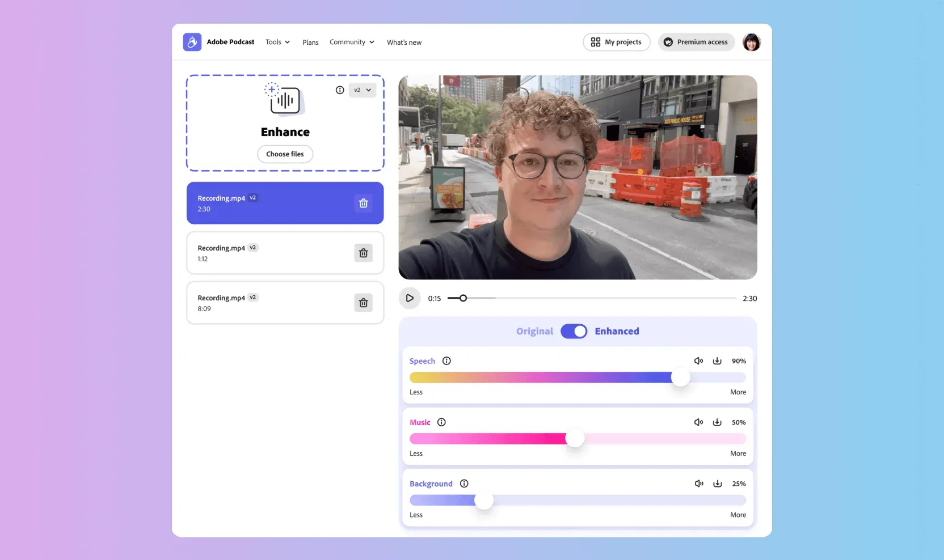Viewport: 944px width, 560px height.
Task: Open What's new in the navigation
Action: 404,43
